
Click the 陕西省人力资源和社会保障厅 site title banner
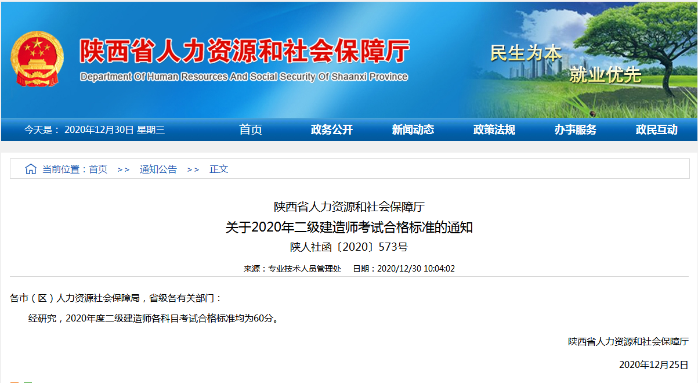point(244,51)
